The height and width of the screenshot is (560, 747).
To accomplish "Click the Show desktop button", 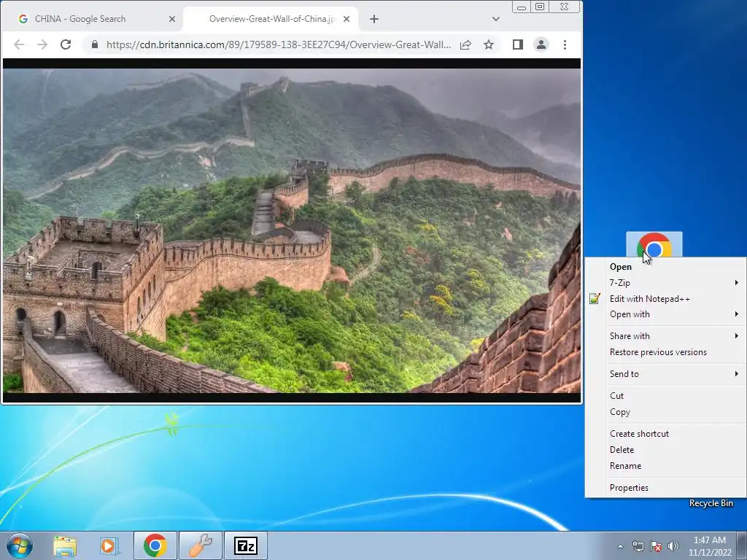I will (x=742, y=545).
